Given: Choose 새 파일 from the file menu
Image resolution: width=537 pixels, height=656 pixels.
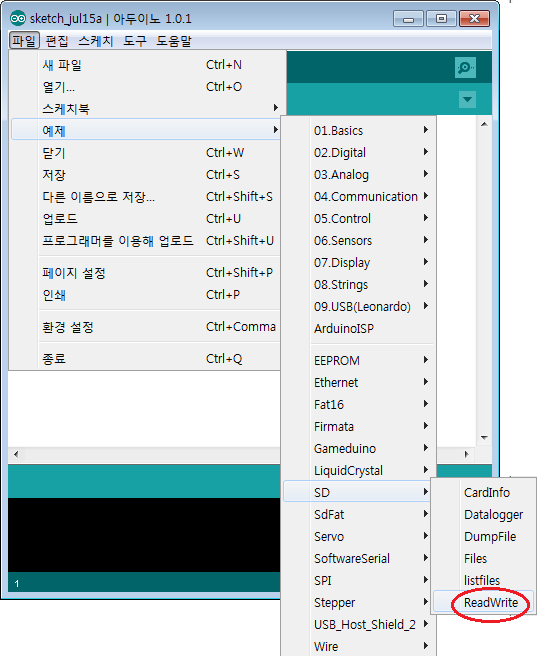Looking at the screenshot, I should point(145,65).
